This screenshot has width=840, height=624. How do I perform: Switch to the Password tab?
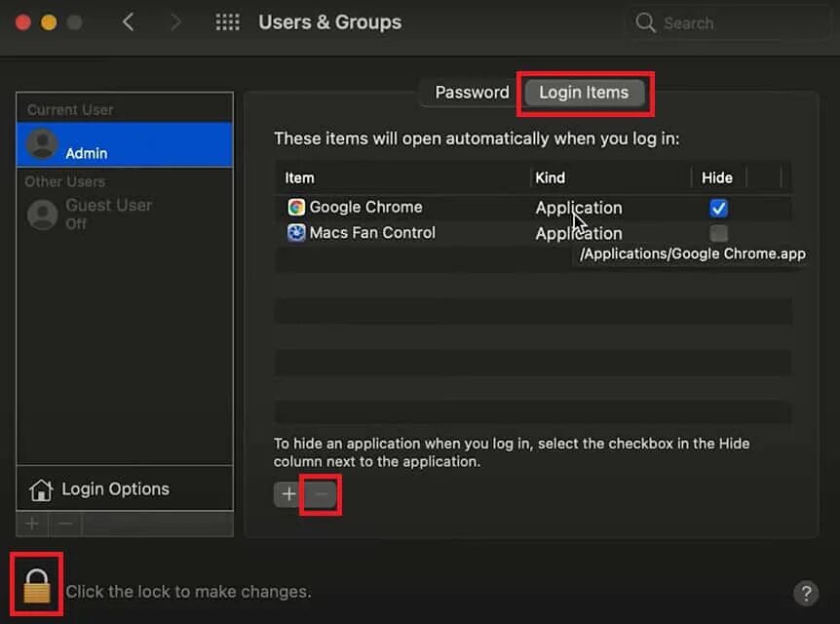[472, 93]
